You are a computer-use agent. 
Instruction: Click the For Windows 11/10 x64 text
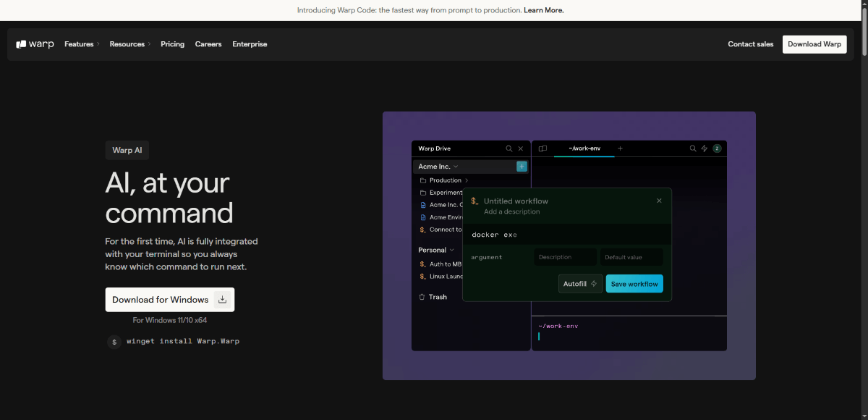pyautogui.click(x=170, y=320)
